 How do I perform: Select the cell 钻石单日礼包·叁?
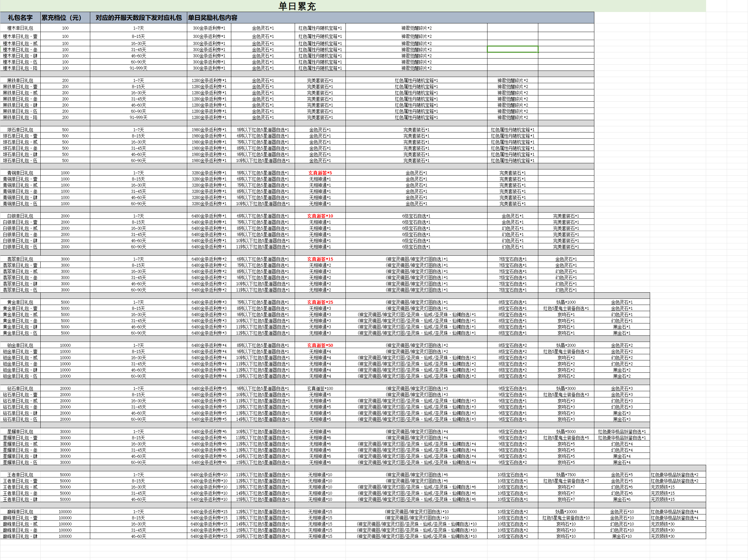coord(20,407)
